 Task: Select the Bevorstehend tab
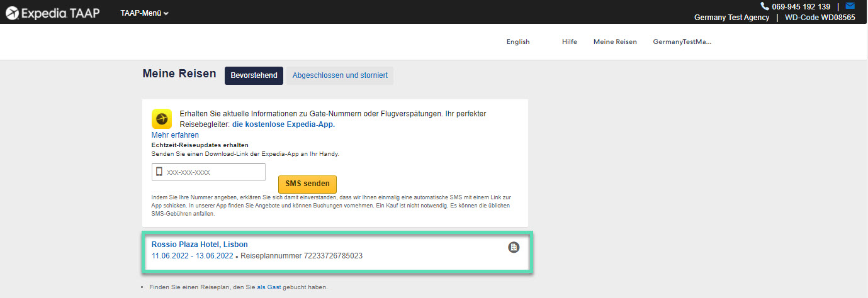point(254,75)
